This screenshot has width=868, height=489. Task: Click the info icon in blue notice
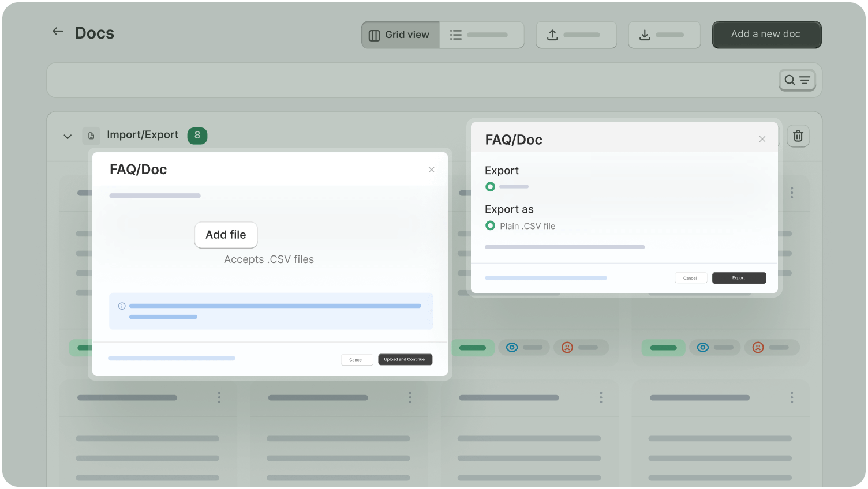pos(122,306)
